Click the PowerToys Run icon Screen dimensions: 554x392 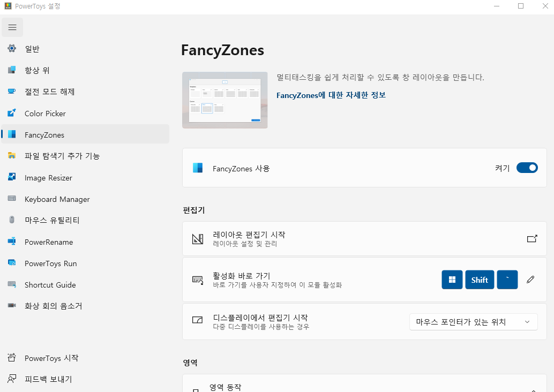12,263
